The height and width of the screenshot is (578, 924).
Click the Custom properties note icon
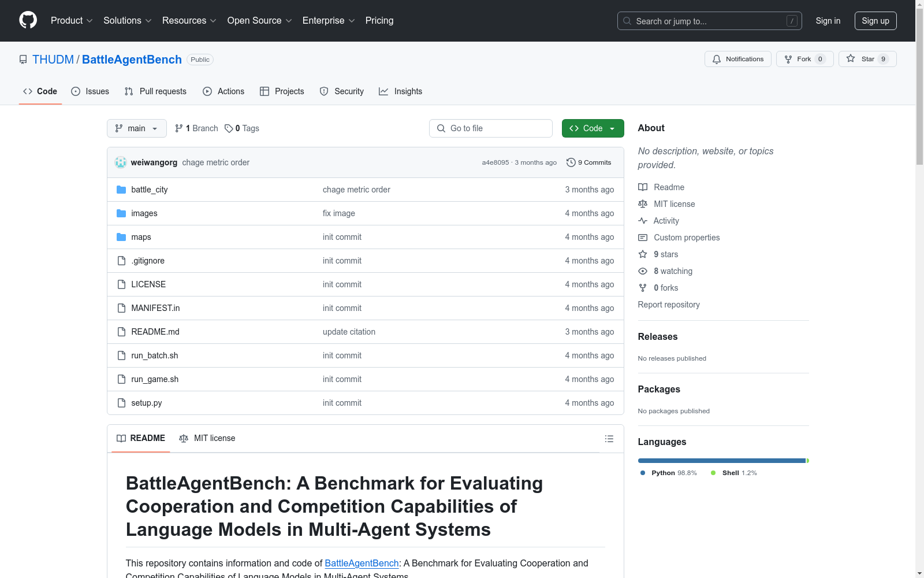point(643,238)
